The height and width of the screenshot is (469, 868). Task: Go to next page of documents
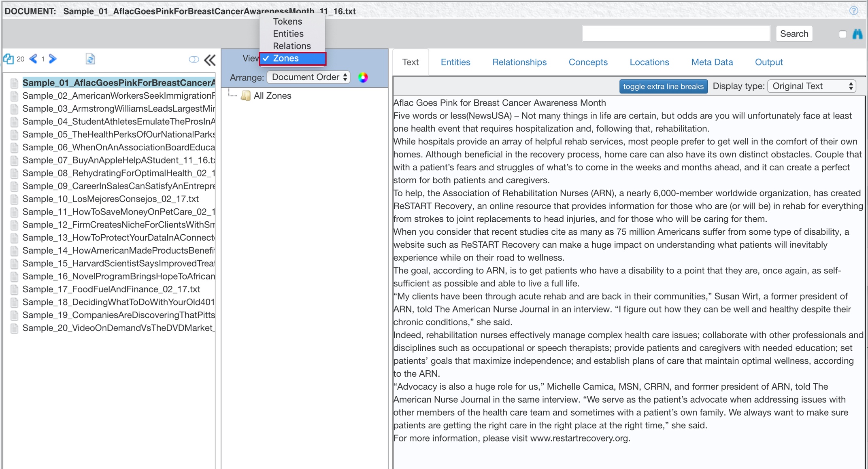(x=53, y=59)
